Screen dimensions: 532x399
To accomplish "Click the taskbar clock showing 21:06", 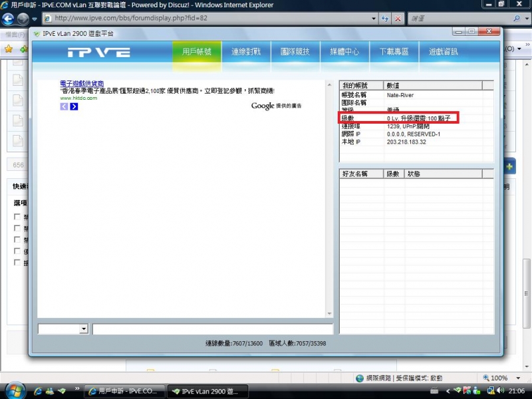I will 517,391.
